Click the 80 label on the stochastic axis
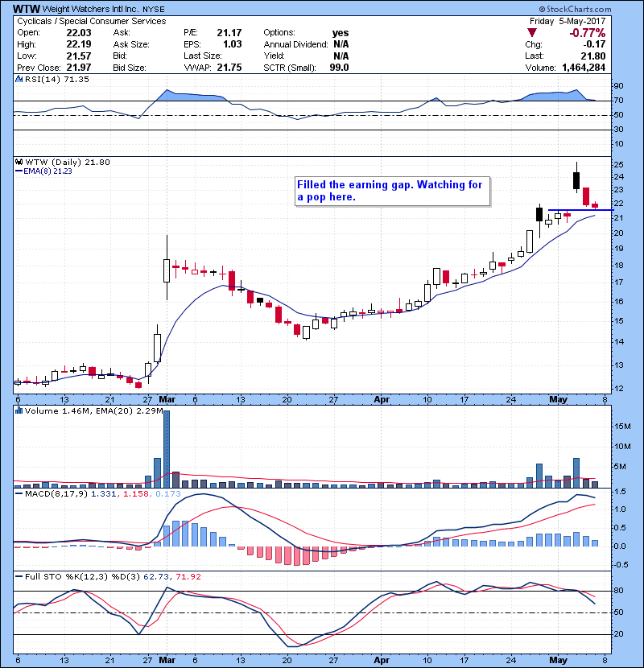644x668 pixels. tap(618, 591)
